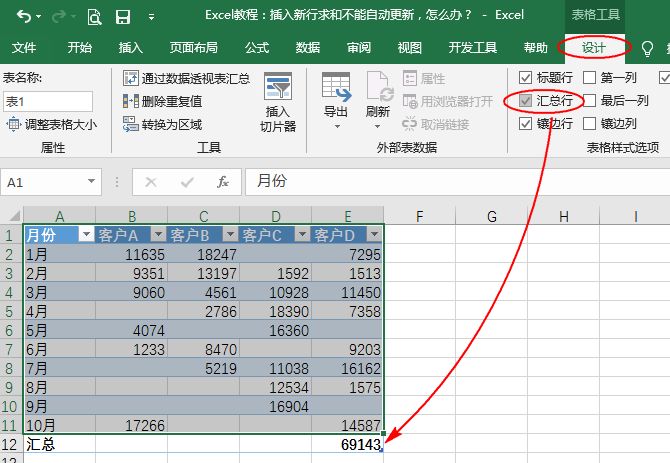Click the 汇总 cell in row 12
The image size is (670, 463).
59,444
